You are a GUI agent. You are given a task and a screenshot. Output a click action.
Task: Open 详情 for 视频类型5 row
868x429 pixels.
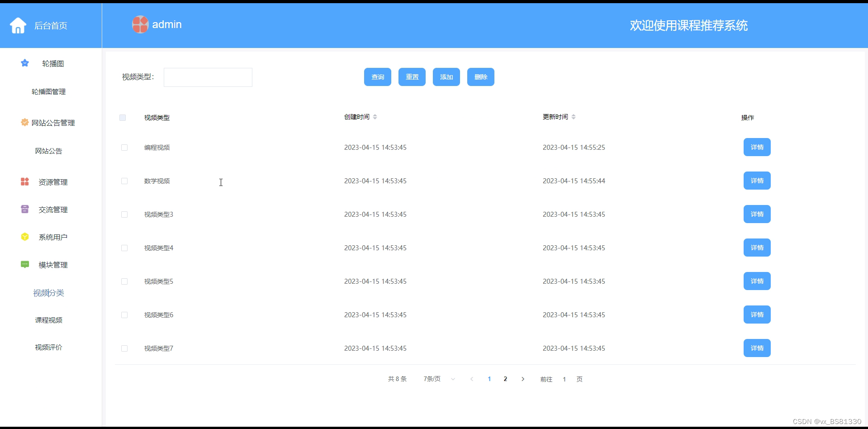(x=757, y=281)
